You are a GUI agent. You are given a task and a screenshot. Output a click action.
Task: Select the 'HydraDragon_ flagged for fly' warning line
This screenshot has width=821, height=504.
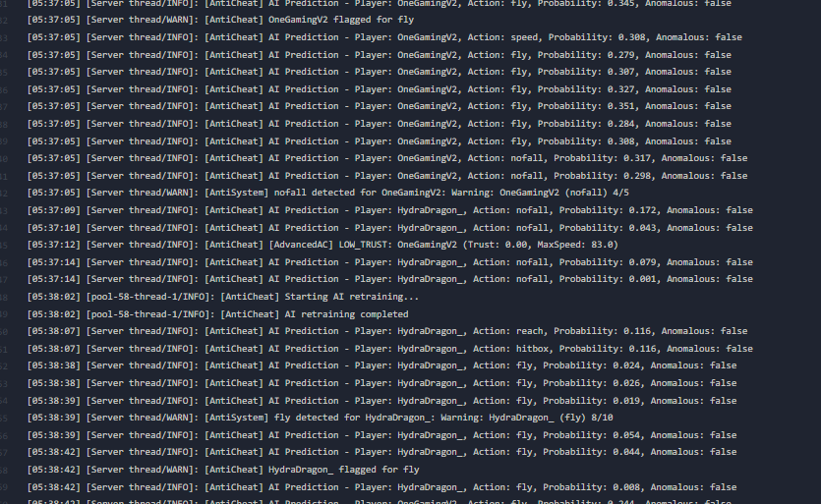223,470
